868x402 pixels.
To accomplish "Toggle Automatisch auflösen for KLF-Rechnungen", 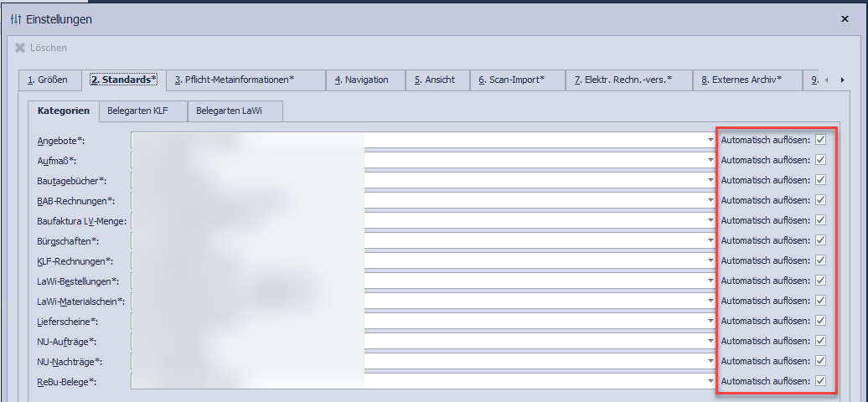I will [x=820, y=260].
